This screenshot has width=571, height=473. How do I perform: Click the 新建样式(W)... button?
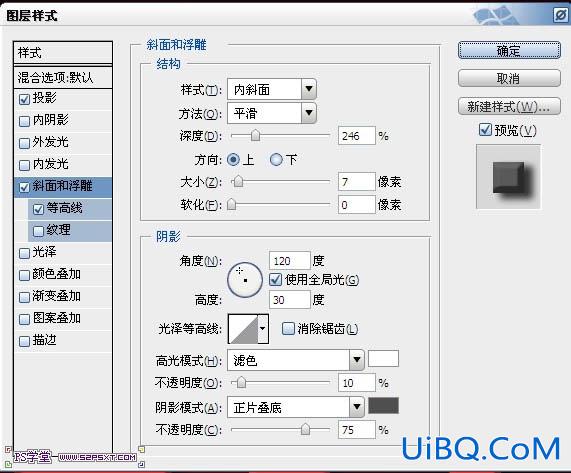(509, 106)
